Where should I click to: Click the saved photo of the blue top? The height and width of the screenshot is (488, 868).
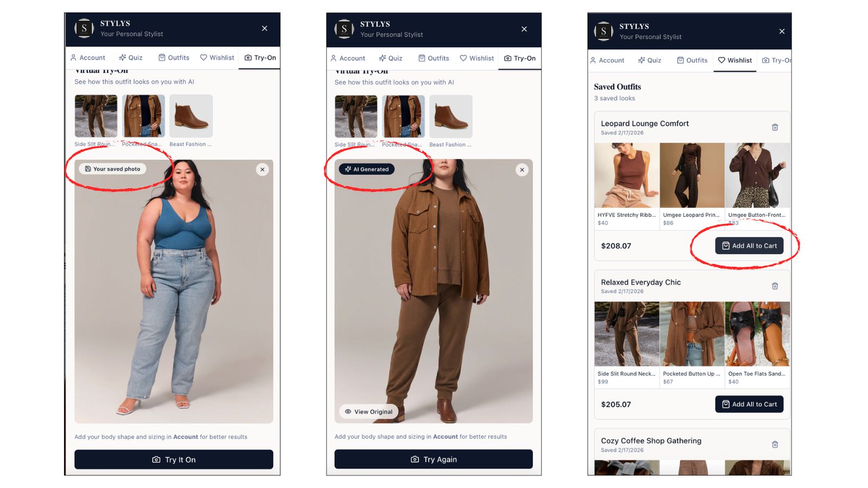click(174, 292)
